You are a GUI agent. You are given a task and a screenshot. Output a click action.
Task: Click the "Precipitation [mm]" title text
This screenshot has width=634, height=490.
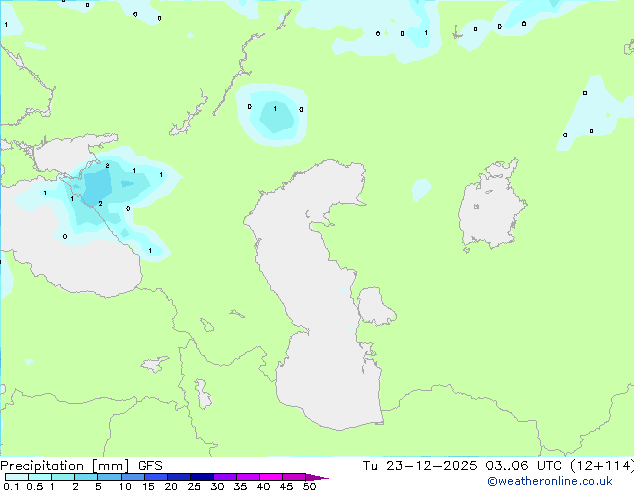pos(65,466)
